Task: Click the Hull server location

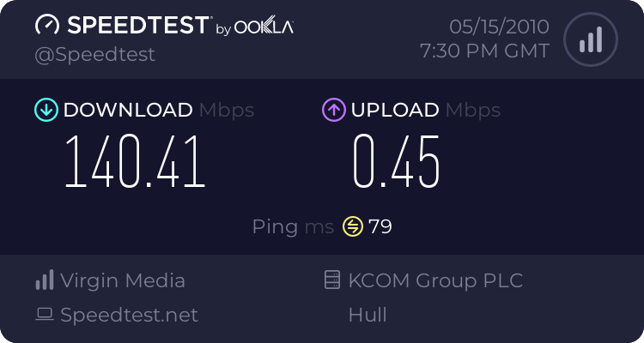Action: [x=368, y=315]
